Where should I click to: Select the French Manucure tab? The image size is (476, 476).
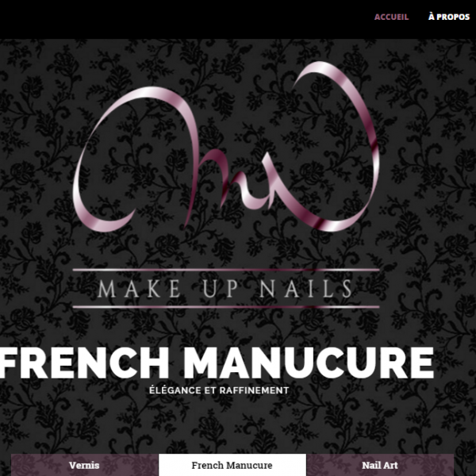coord(232,465)
